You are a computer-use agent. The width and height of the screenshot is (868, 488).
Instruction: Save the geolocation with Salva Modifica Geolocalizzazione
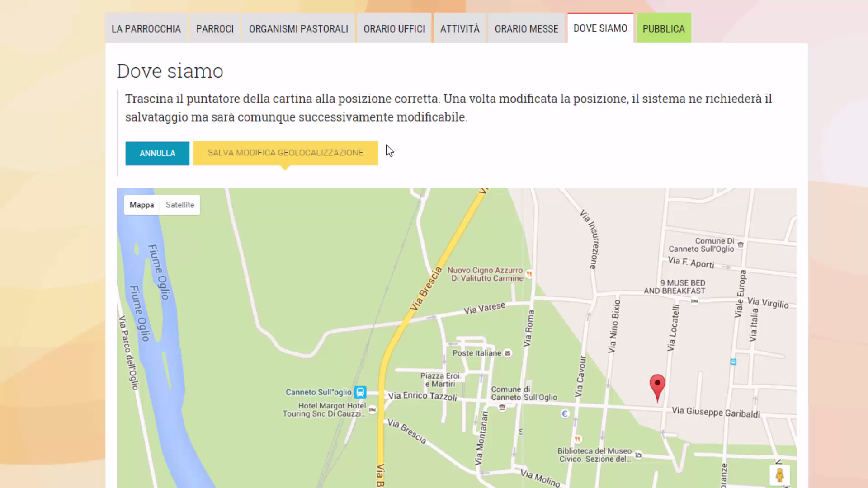pyautogui.click(x=286, y=153)
